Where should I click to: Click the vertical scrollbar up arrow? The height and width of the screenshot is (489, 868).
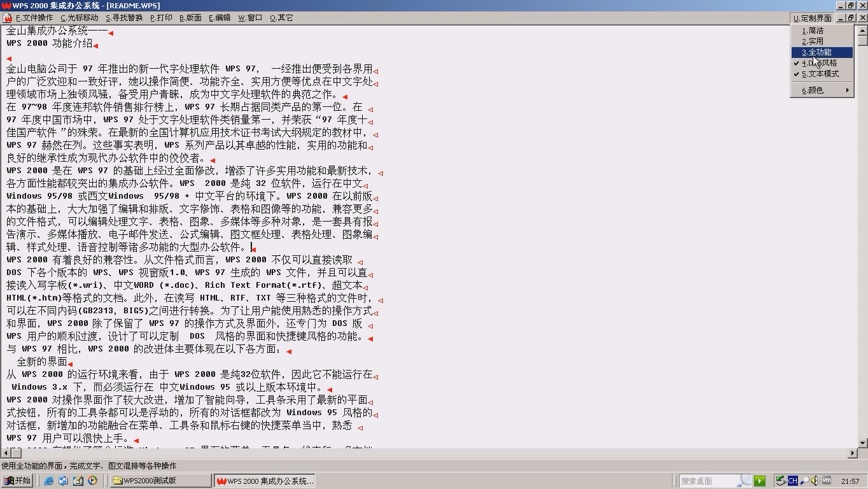coord(863,30)
